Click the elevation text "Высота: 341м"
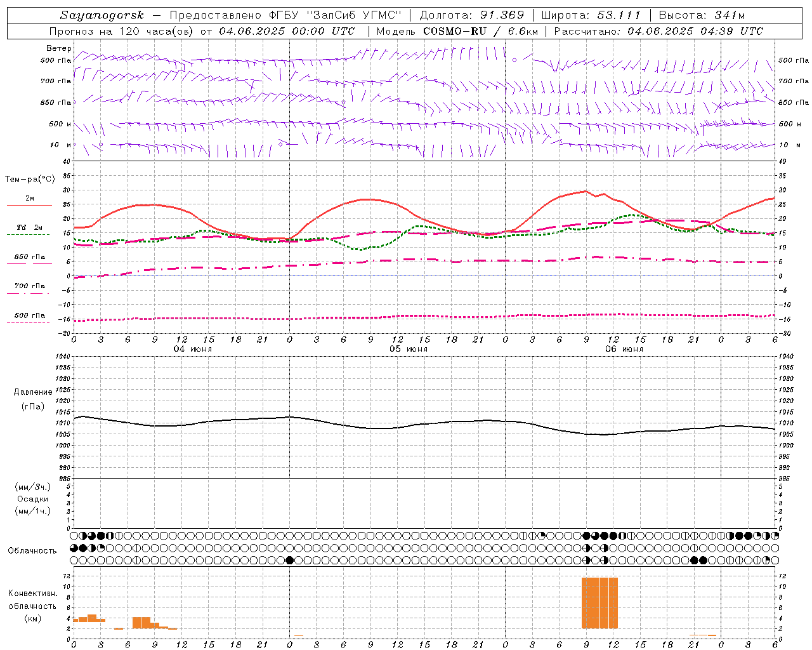 [x=702, y=15]
